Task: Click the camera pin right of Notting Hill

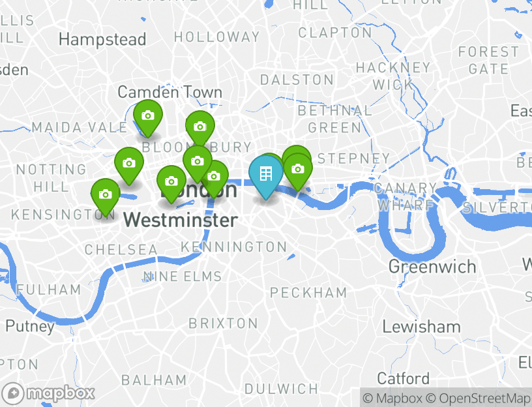Action: (129, 166)
